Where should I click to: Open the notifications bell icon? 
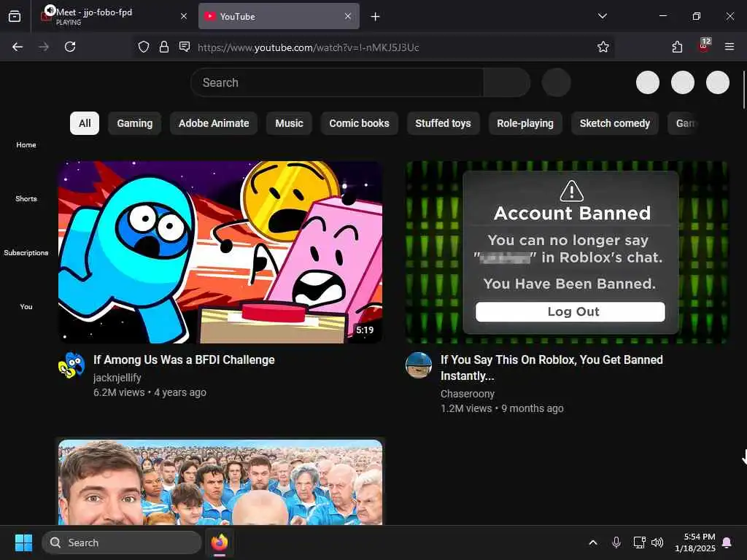pyautogui.click(x=727, y=542)
